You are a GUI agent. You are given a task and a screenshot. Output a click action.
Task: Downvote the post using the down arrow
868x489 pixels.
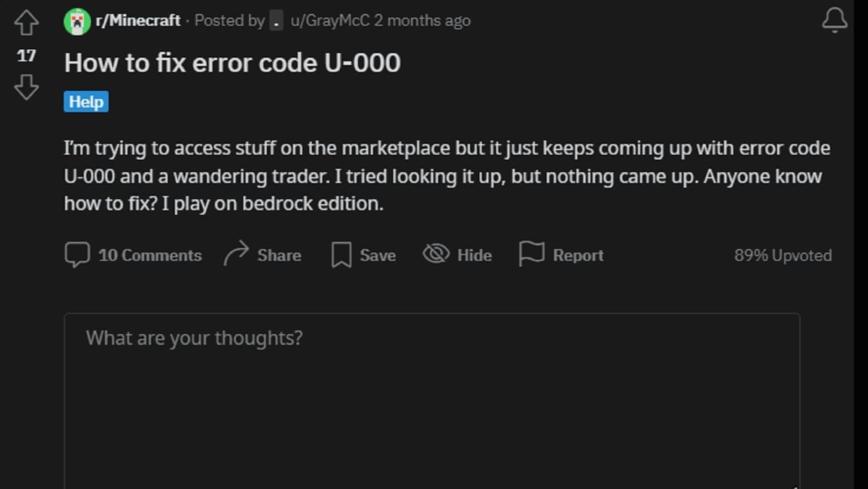pyautogui.click(x=26, y=87)
